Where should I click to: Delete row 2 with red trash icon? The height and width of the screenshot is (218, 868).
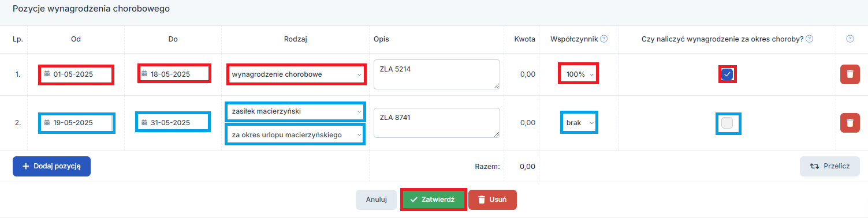click(850, 123)
